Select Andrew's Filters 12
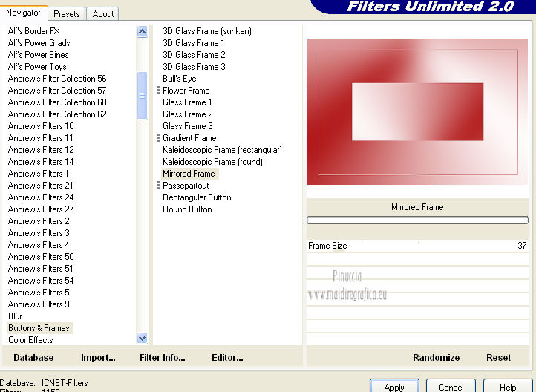The height and width of the screenshot is (392, 536). (x=41, y=150)
